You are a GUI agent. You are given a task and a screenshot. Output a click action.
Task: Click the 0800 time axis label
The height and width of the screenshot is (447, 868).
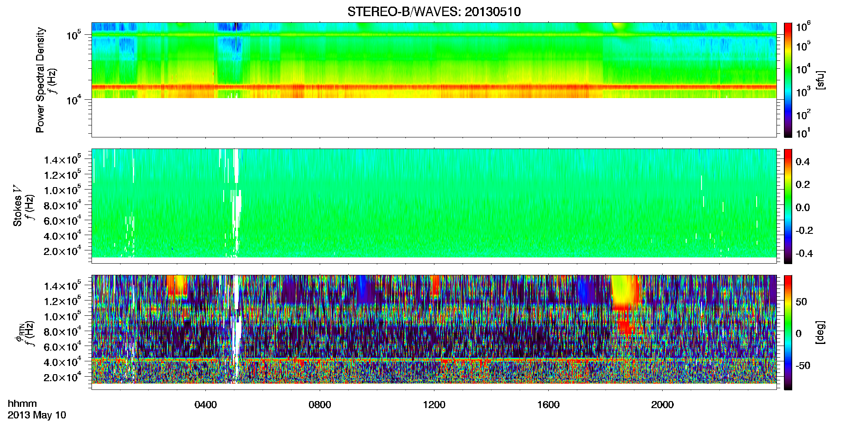point(320,405)
